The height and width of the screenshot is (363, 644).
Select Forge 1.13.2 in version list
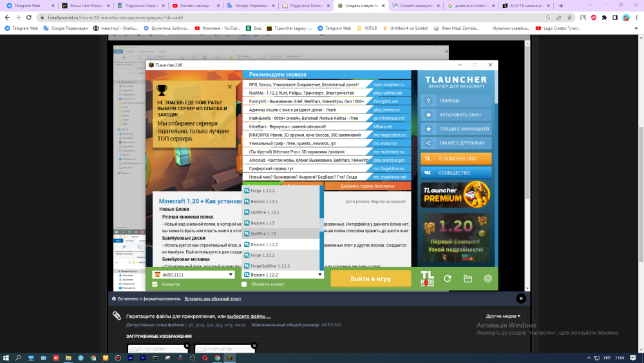(281, 191)
